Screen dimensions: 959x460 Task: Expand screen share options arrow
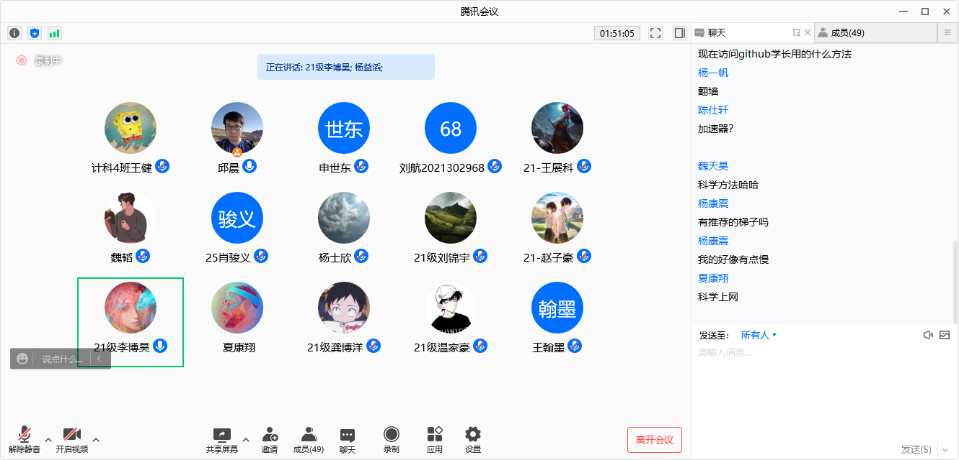click(x=245, y=438)
